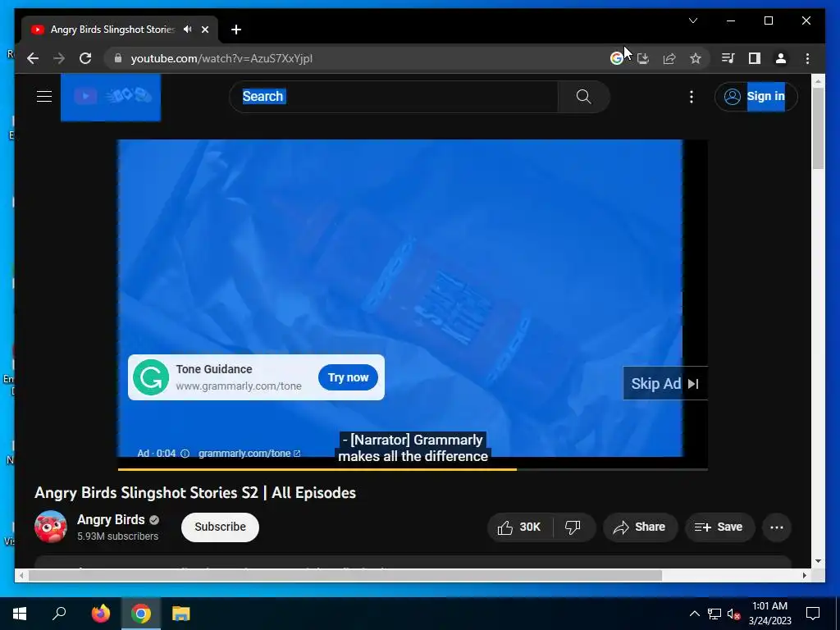Click the scroll down arrow of page
840x630 pixels.
click(818, 561)
